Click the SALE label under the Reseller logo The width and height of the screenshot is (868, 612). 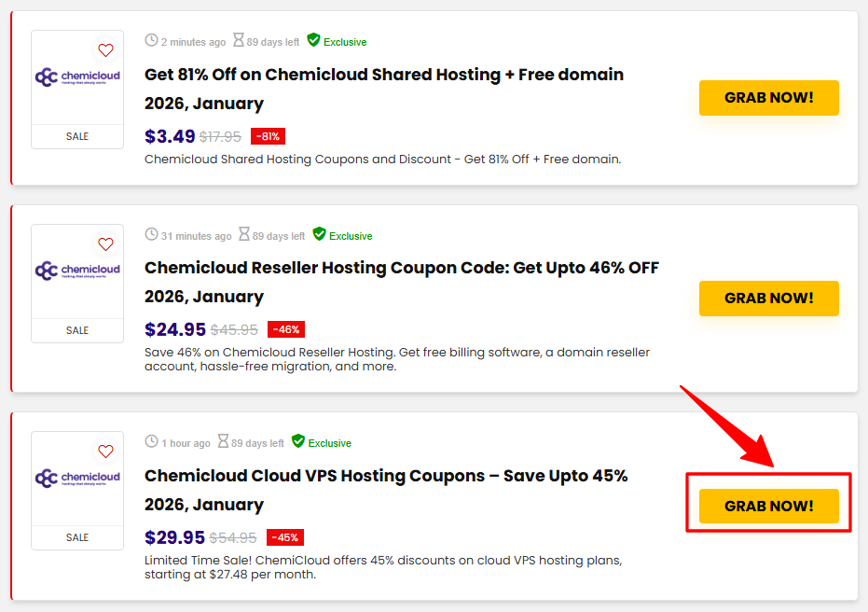(77, 330)
